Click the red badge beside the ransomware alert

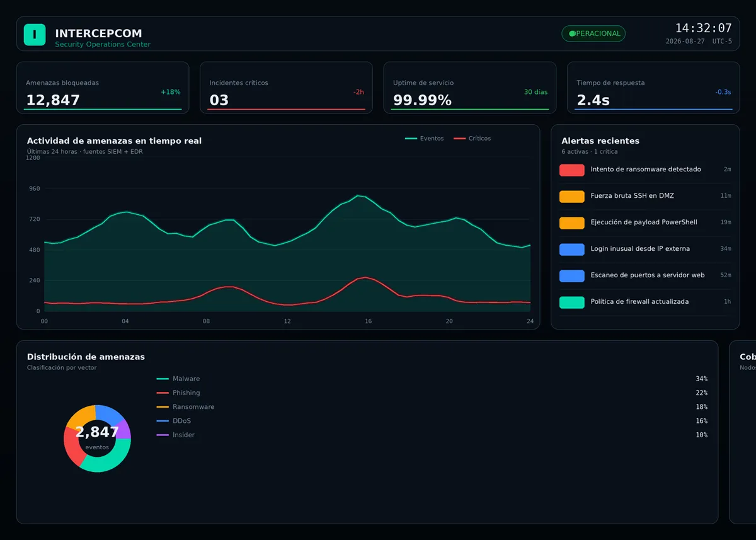coord(571,169)
